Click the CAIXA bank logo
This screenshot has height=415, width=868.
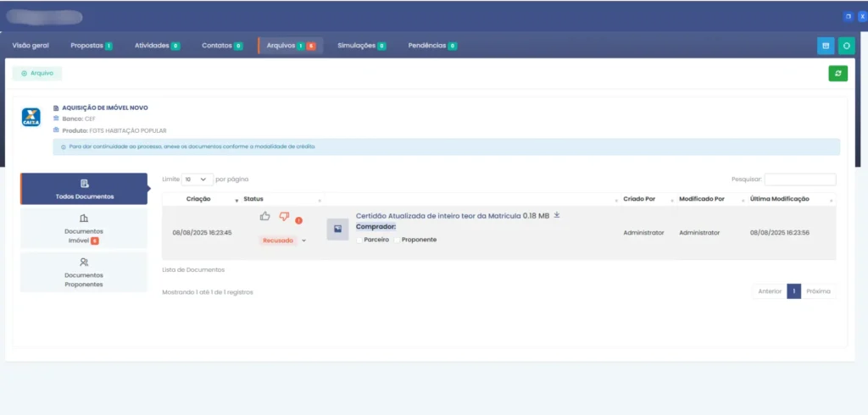[x=31, y=118]
